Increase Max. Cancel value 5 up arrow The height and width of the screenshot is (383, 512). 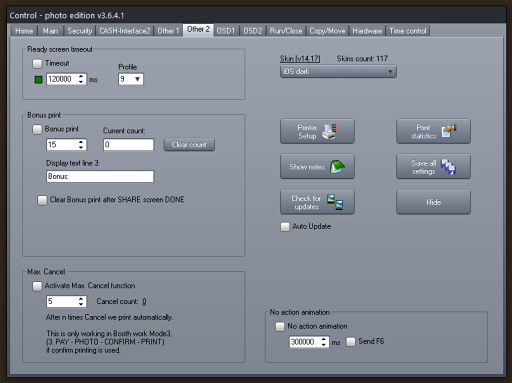pyautogui.click(x=81, y=299)
